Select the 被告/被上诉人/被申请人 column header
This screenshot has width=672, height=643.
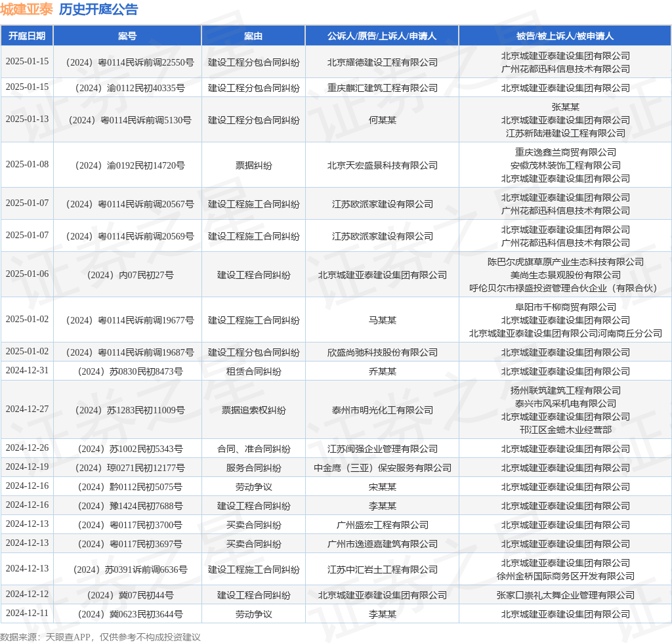coord(565,36)
